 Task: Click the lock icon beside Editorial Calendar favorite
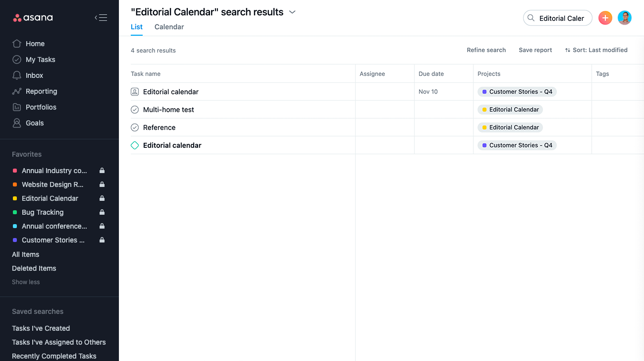click(x=102, y=198)
